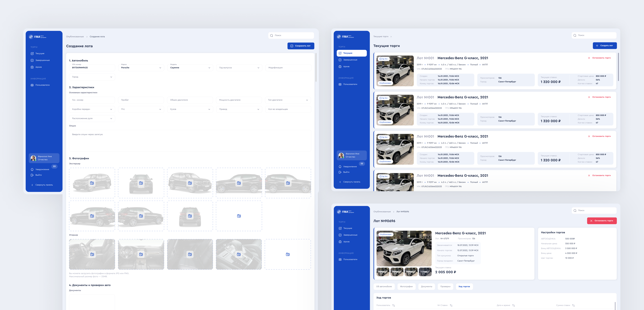Image resolution: width=644 pixels, height=310 pixels.
Task: Sort by Дата и время column arrows
Action: [513, 305]
